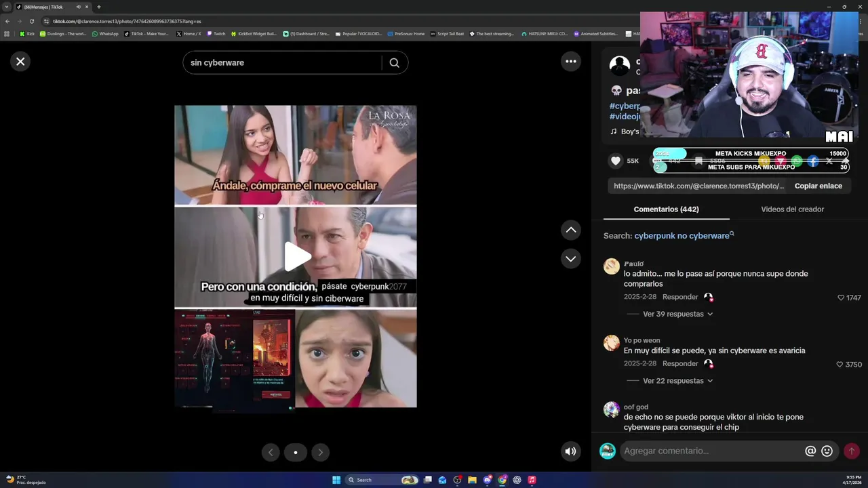Screen dimensions: 868x488
Task: Open the weather widget showing 27°C
Action: pos(26,479)
